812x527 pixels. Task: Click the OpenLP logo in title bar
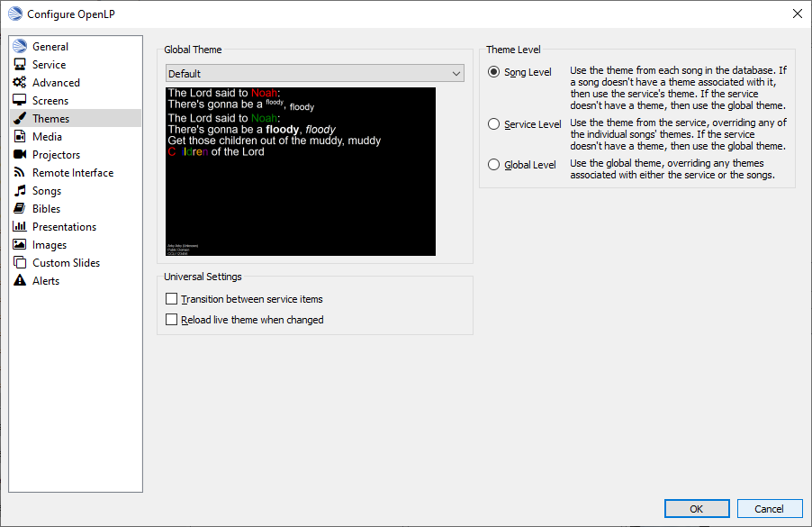click(15, 14)
